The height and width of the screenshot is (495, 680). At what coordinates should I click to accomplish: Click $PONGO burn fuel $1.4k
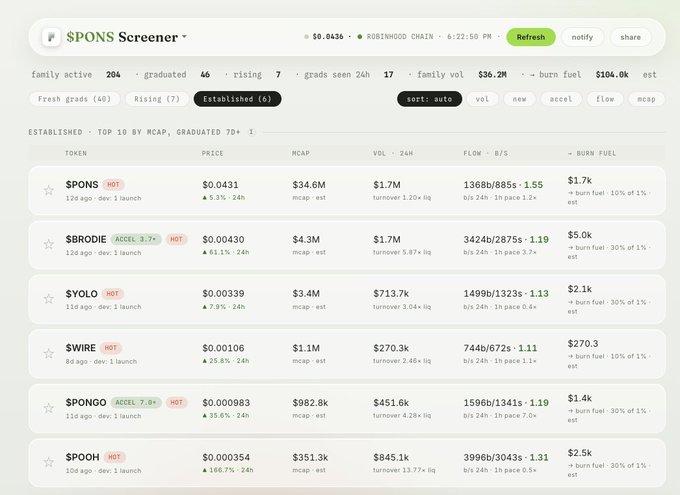(x=579, y=398)
